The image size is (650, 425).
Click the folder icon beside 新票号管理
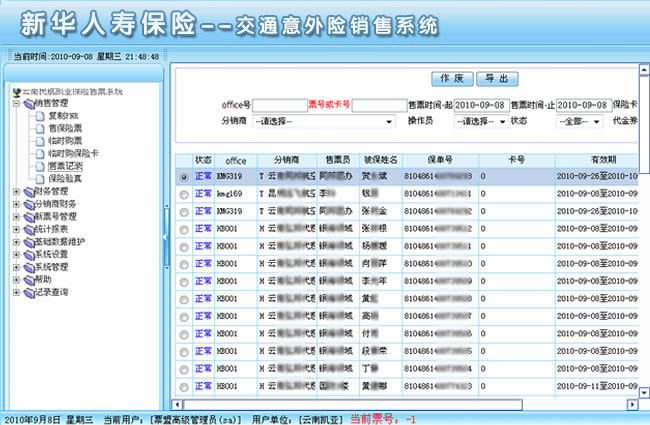click(x=29, y=217)
